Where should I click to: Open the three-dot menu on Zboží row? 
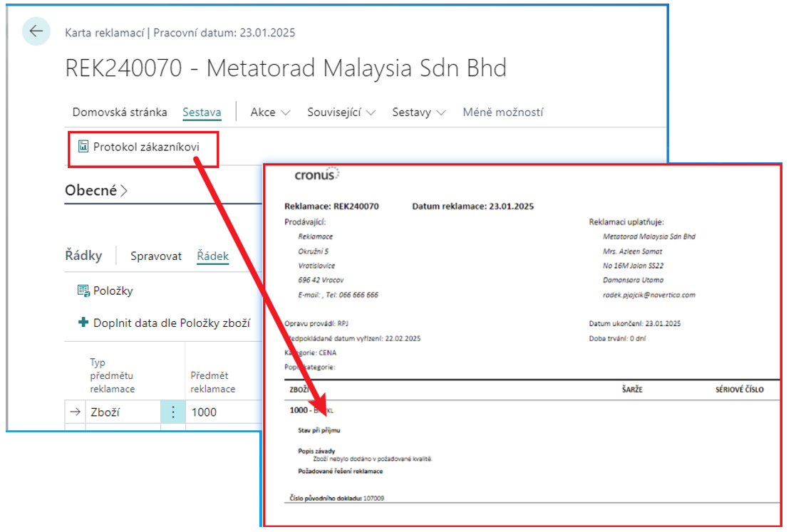pos(173,412)
